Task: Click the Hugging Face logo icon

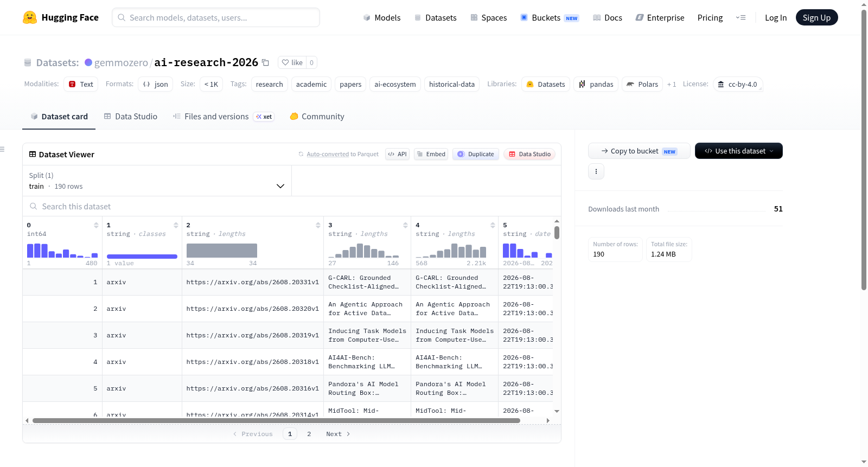Action: coord(30,17)
